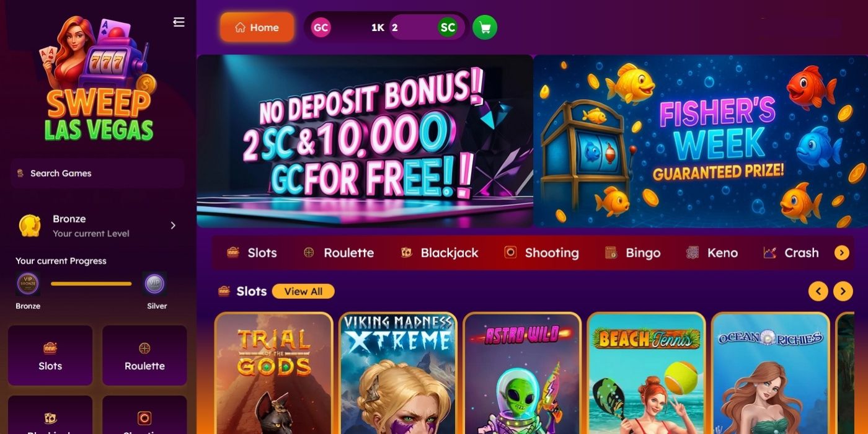Viewport: 868px width, 434px height.
Task: Launch the Astro Wild game thumbnail
Action: (x=522, y=373)
